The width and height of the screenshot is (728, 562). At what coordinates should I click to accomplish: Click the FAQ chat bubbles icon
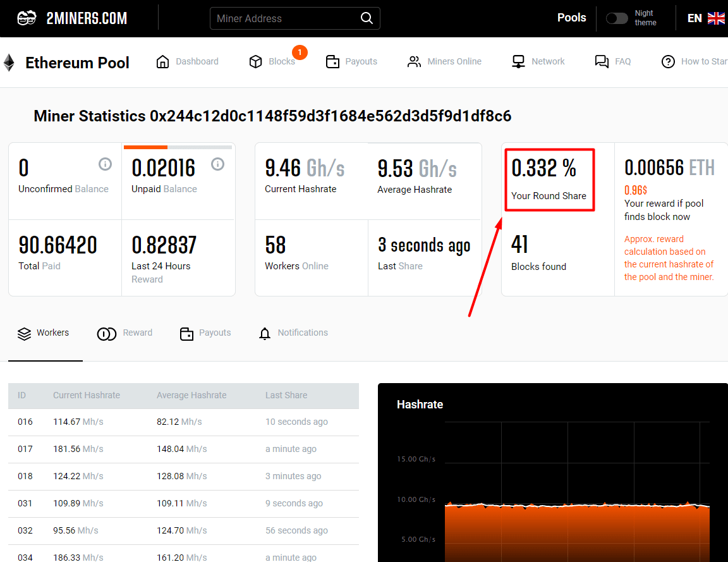pyautogui.click(x=602, y=61)
